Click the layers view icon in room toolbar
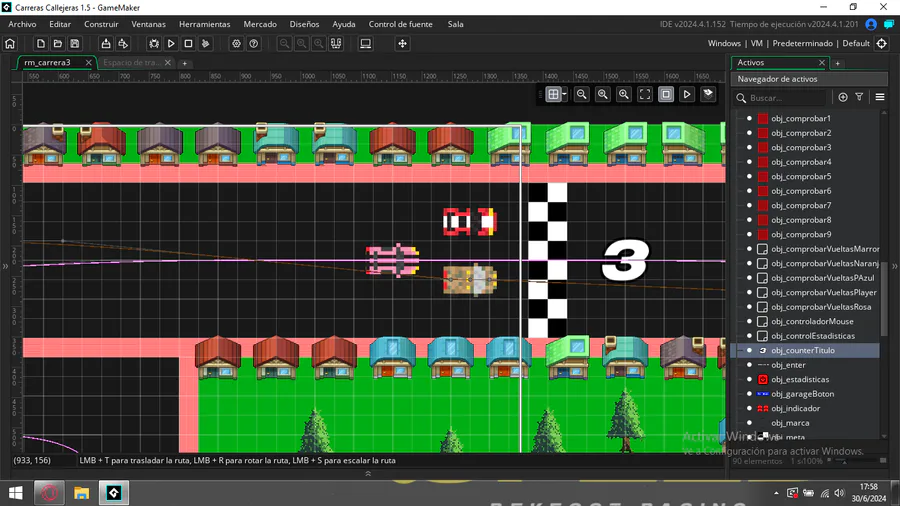900x506 pixels. (708, 94)
